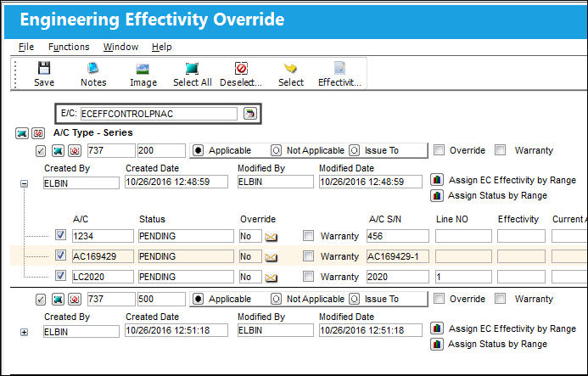Click the Select toolbar icon with yellow arrow
Screen dimensions: 588x376
290,68
